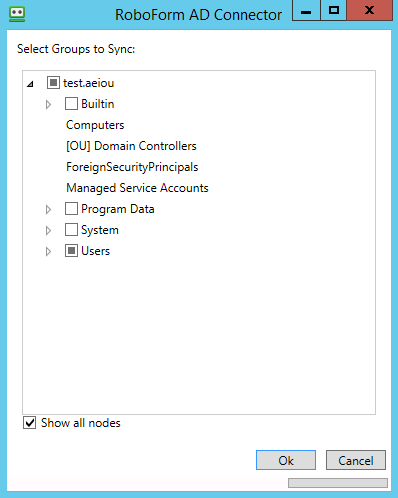Image resolution: width=398 pixels, height=498 pixels.
Task: Confirm selection with the Ok button
Action: point(286,460)
